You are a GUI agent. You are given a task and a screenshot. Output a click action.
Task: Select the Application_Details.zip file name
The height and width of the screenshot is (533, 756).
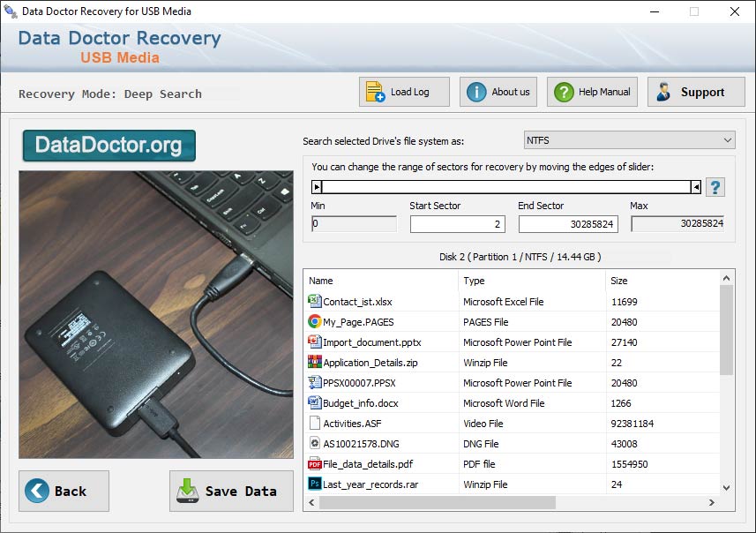tap(371, 363)
